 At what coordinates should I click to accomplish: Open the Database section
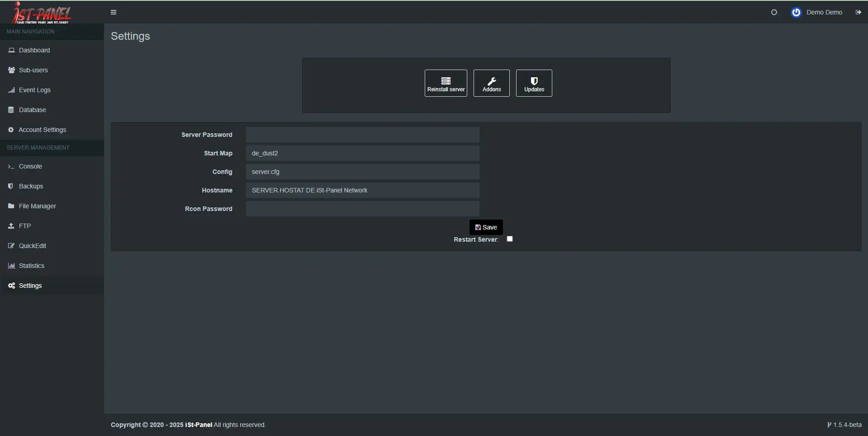point(52,110)
